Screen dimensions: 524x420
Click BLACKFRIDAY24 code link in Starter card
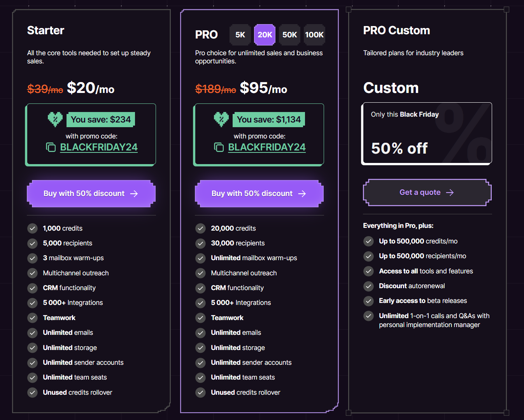[x=99, y=147]
